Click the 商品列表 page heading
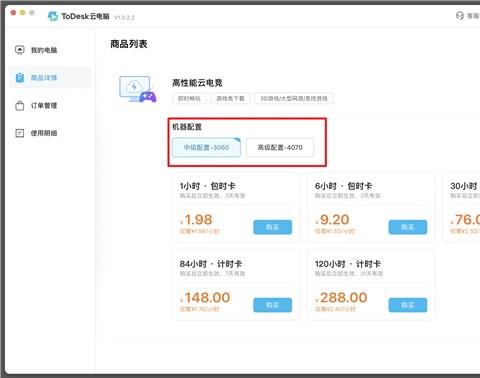Viewport: 480px width, 378px height. tap(129, 44)
